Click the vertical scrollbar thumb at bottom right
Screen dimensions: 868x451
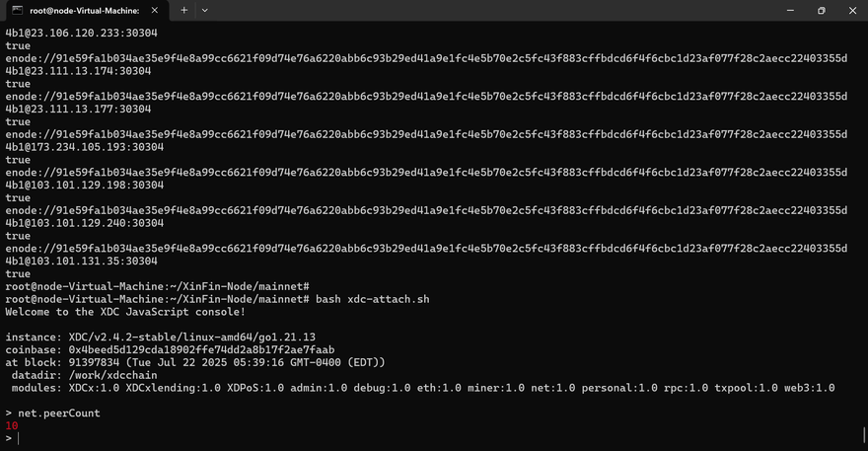(x=864, y=435)
